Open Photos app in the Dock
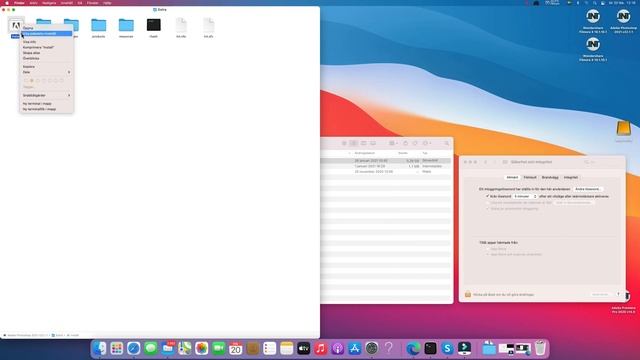The image size is (640, 360). click(201, 348)
